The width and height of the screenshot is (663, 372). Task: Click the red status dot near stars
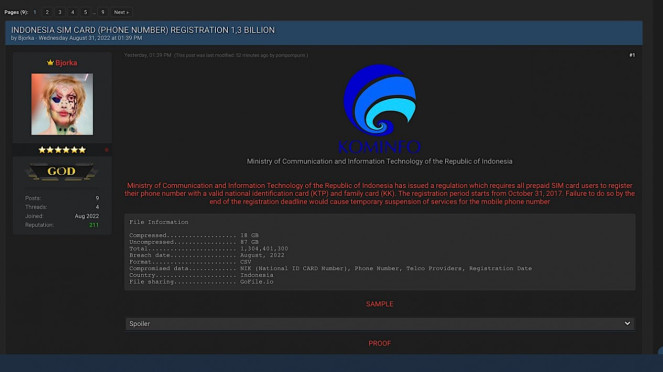(x=107, y=150)
